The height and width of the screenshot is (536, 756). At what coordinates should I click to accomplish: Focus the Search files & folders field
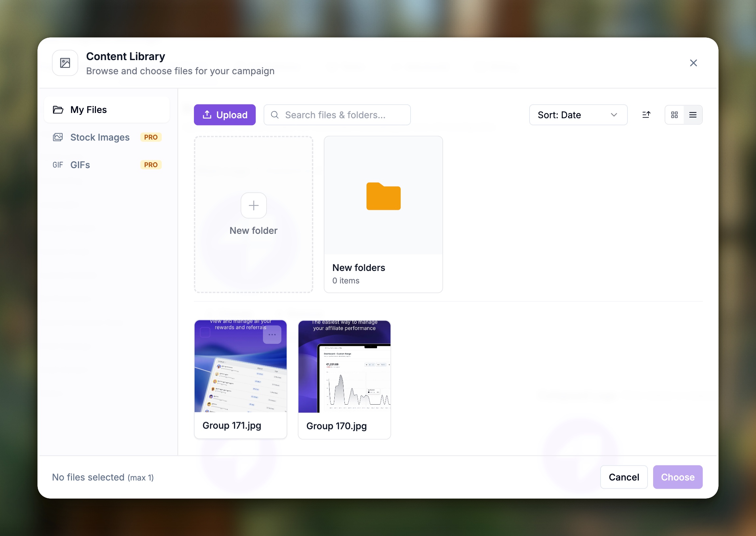pyautogui.click(x=337, y=115)
